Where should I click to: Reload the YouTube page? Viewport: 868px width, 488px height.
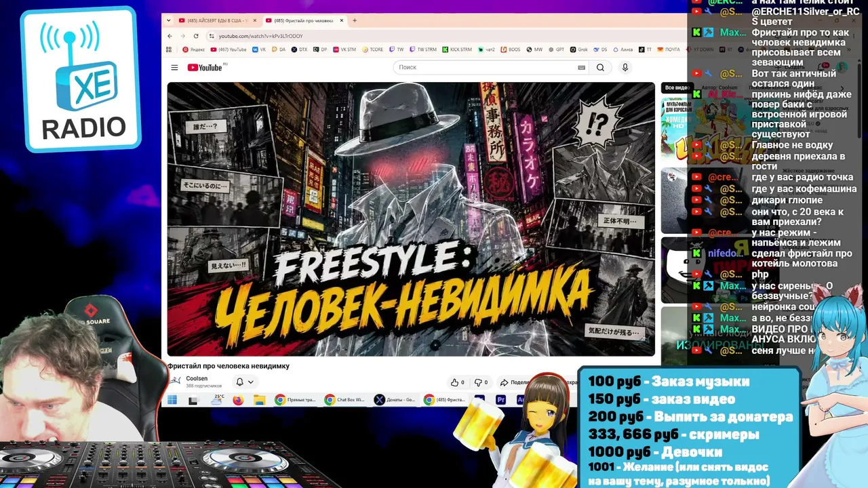point(196,36)
